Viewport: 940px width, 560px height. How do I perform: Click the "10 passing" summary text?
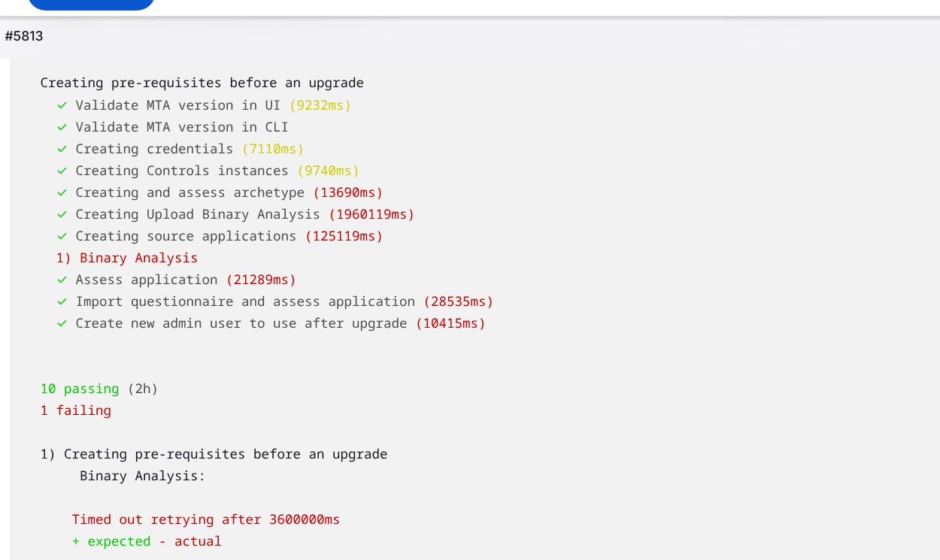(80, 389)
